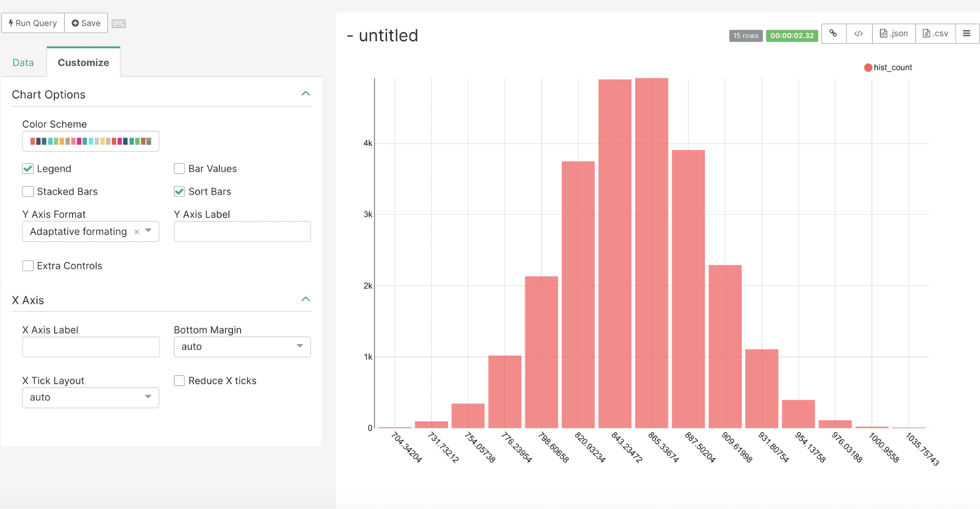Check Reduce X ticks

[179, 381]
